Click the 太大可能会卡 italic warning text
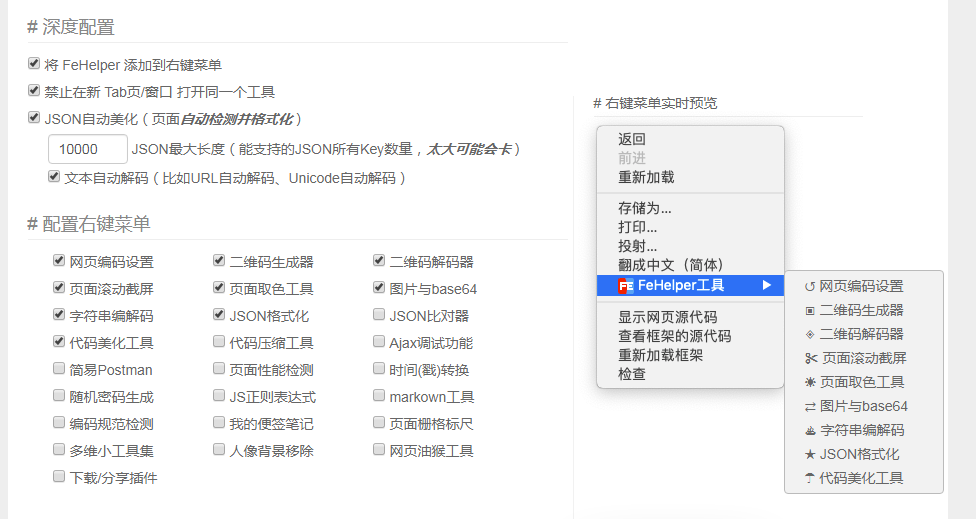Viewport: 976px width, 519px height. 469,149
